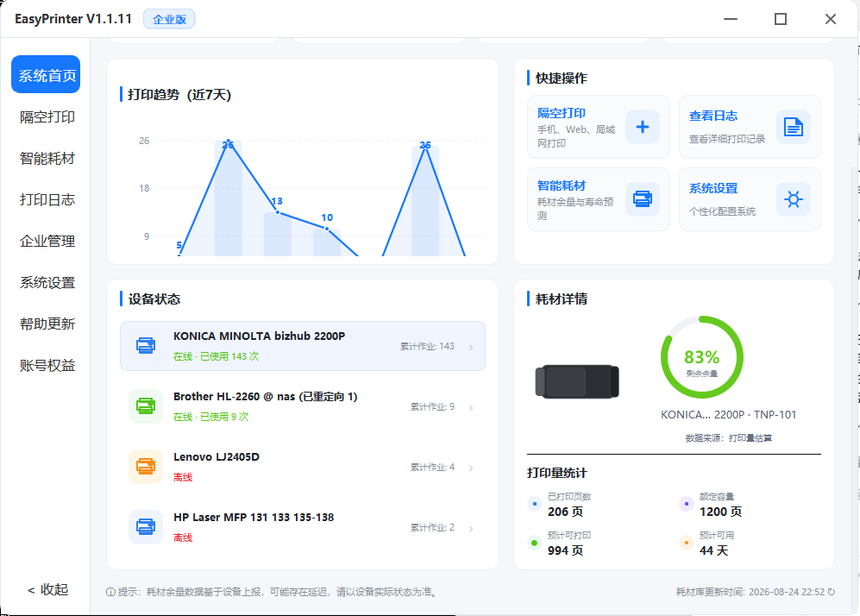The height and width of the screenshot is (616, 860).
Task: Click green dot beside 预计可打印
Action: [535, 543]
